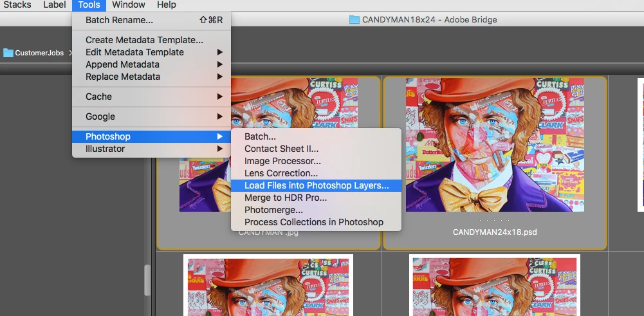Open the Label menu
This screenshot has width=644, height=316.
click(x=54, y=5)
